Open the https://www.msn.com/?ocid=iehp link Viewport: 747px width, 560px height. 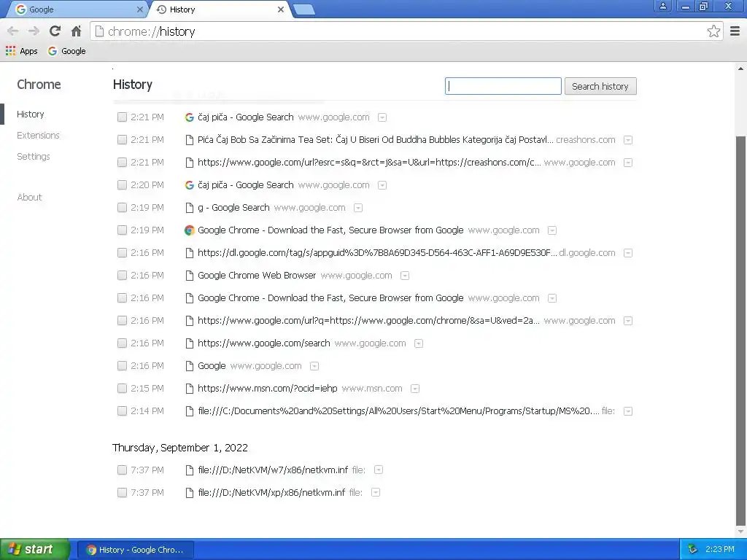pos(267,389)
